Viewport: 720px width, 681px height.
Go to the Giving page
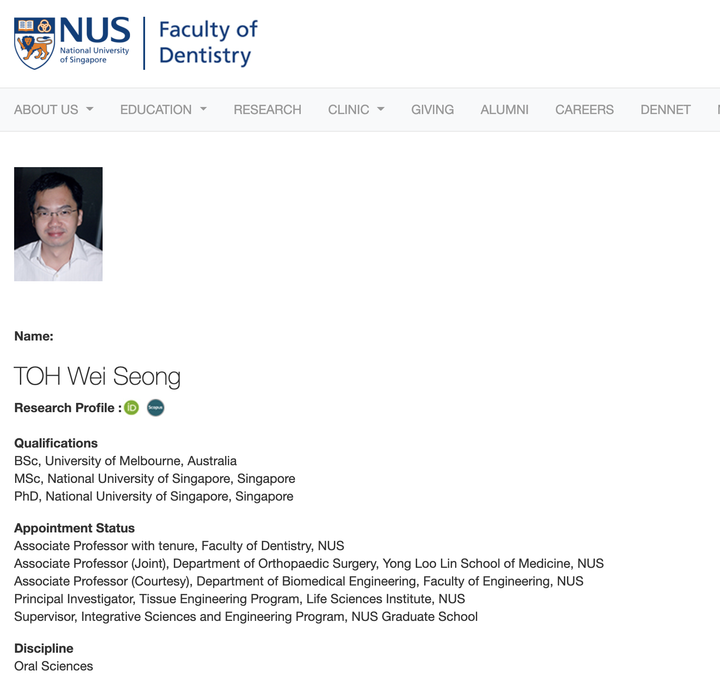click(432, 110)
